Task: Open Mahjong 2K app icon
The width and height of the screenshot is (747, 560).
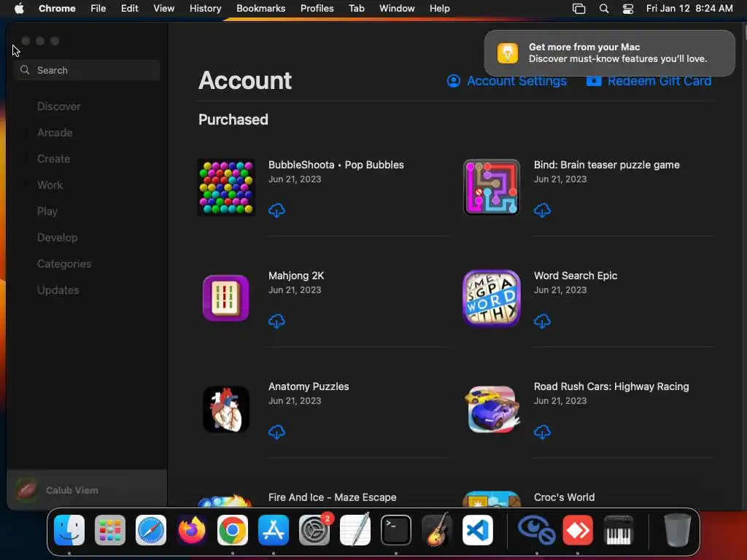Action: pos(226,298)
